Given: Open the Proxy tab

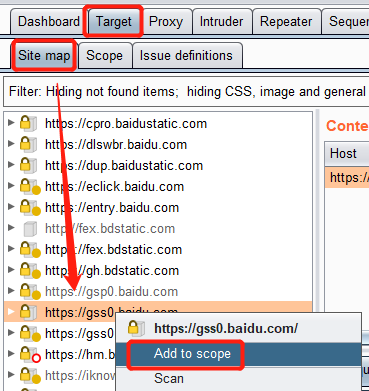Looking at the screenshot, I should coord(166,22).
